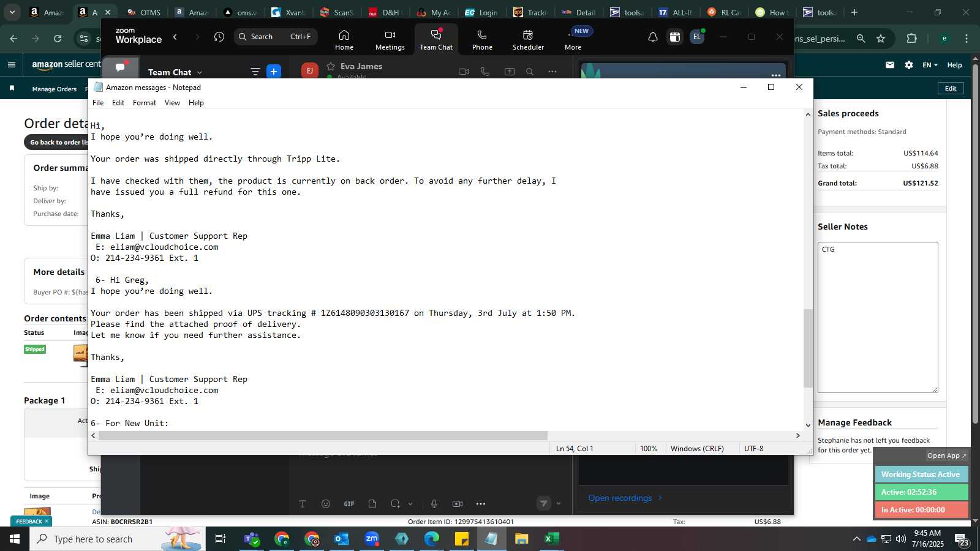Viewport: 980px width, 551px height.
Task: Start video call with Eva James
Action: click(x=464, y=72)
